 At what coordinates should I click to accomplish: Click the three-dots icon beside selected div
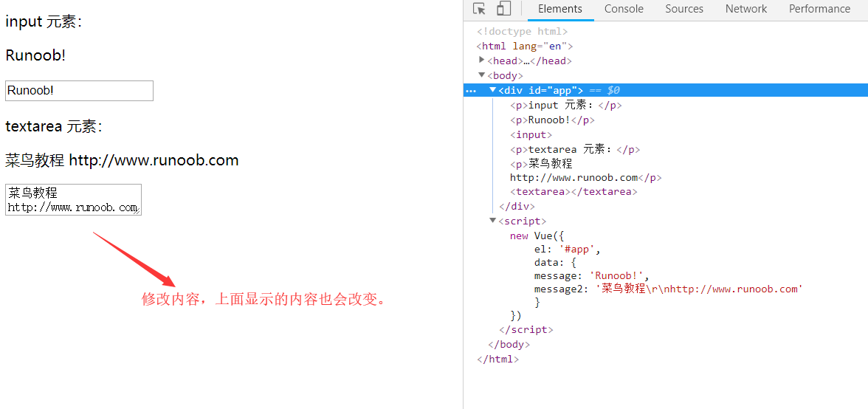pos(471,91)
